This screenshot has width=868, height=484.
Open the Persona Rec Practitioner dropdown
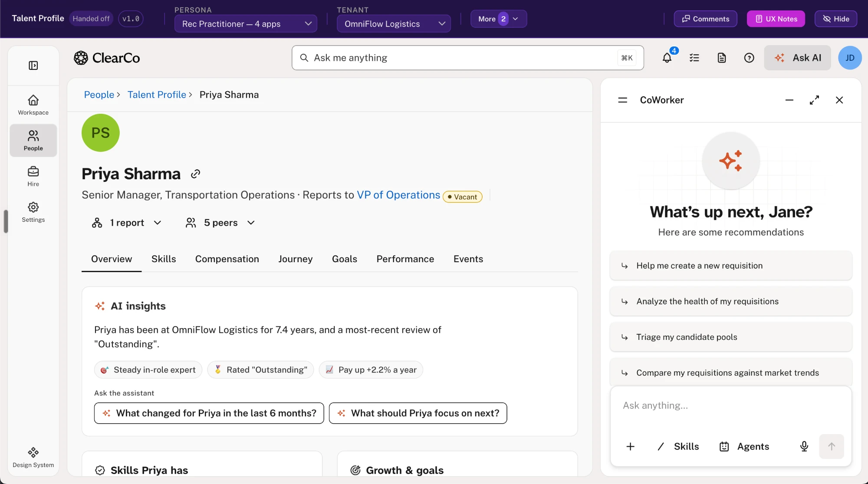click(246, 23)
